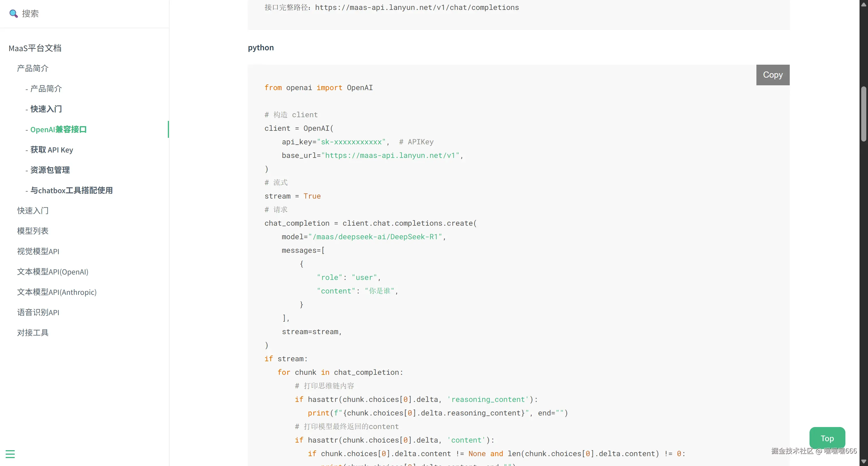Select OpenAI兼容接口 sidebar item
Viewport: 868px width, 466px height.
coord(58,129)
